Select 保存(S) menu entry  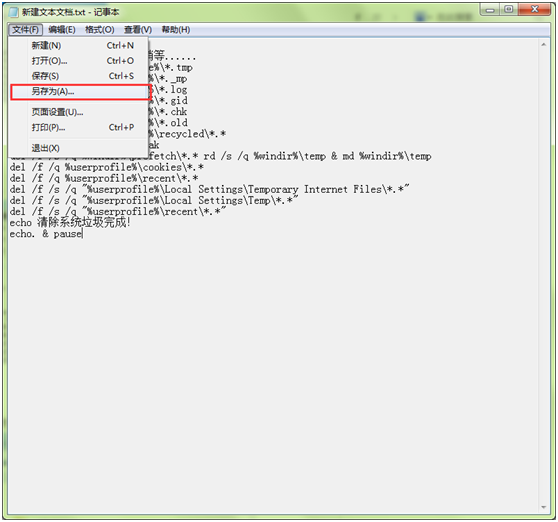click(x=79, y=76)
